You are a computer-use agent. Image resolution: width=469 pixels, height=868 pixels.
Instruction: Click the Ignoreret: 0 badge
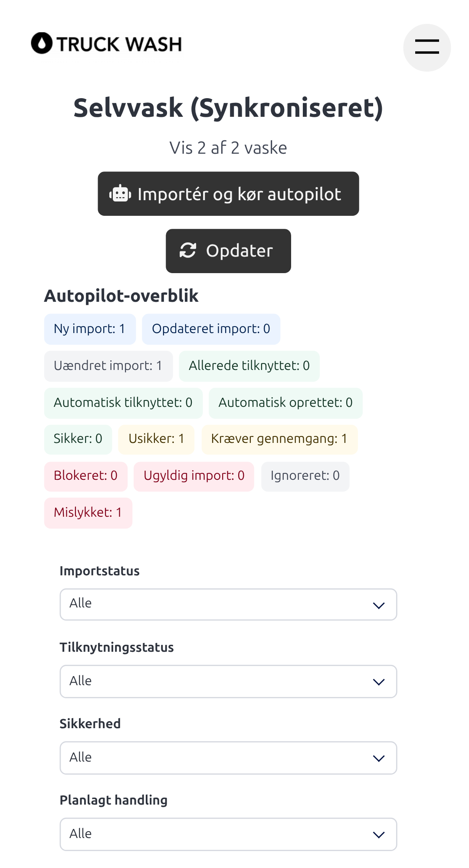point(305,476)
